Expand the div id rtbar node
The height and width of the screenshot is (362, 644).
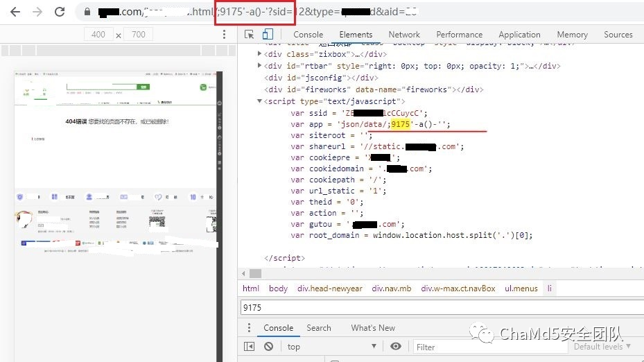pos(259,66)
